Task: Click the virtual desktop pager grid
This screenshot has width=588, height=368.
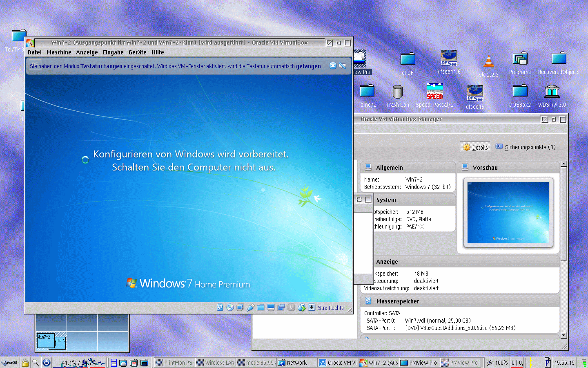Action: [x=82, y=333]
